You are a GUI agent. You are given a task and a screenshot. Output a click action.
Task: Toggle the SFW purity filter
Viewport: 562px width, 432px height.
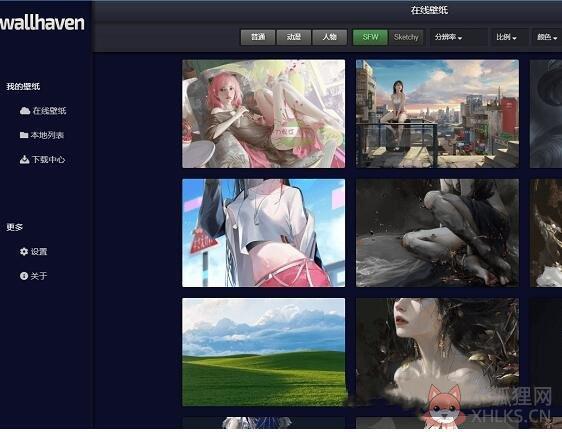coord(370,37)
